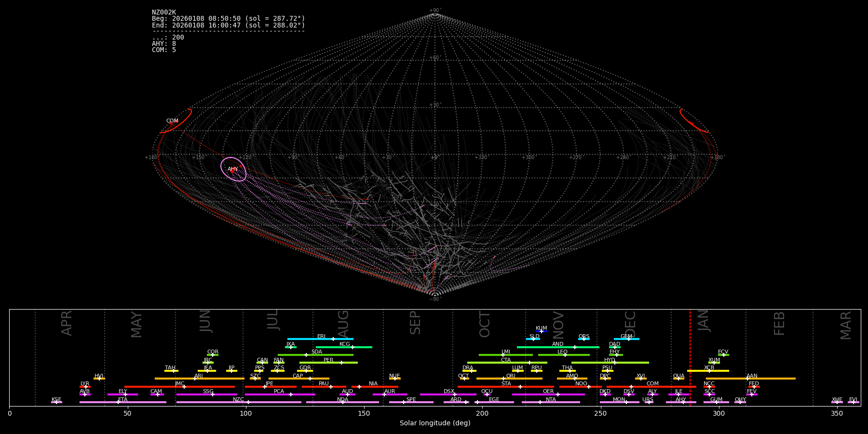This screenshot has width=868, height=434.
Task: Click the NOO shower label
Action: point(582,384)
